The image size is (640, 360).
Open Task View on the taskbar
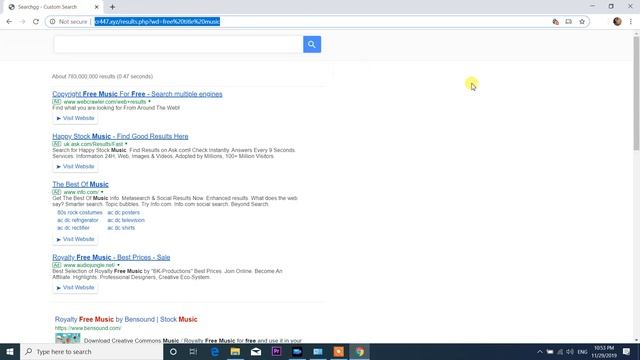(x=193, y=351)
